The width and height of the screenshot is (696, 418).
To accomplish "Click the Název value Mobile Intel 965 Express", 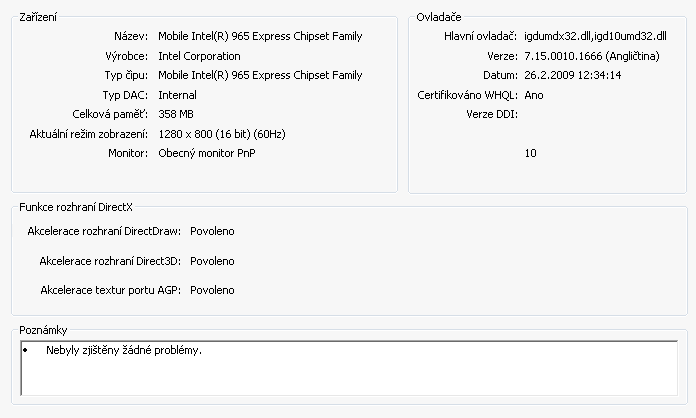I will click(260, 36).
